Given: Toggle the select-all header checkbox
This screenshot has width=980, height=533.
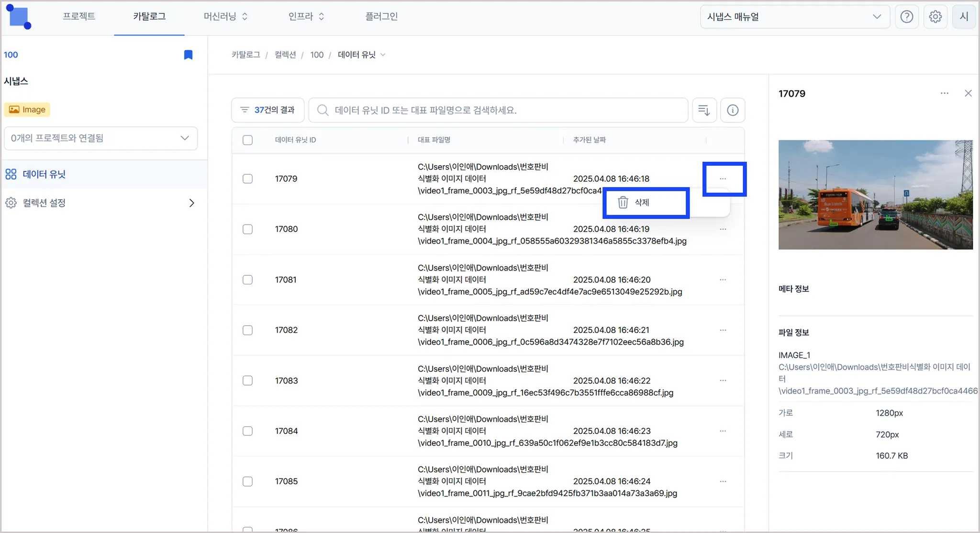Looking at the screenshot, I should point(247,140).
